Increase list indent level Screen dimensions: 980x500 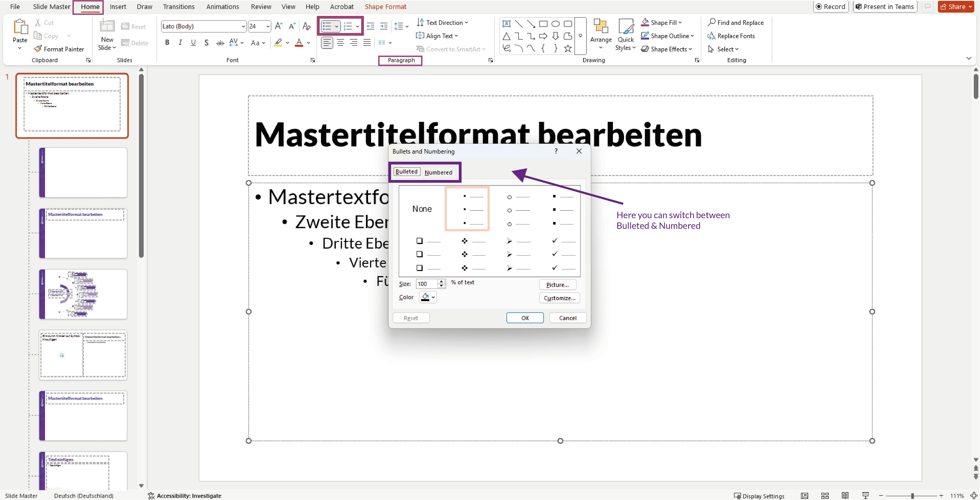pyautogui.click(x=383, y=26)
